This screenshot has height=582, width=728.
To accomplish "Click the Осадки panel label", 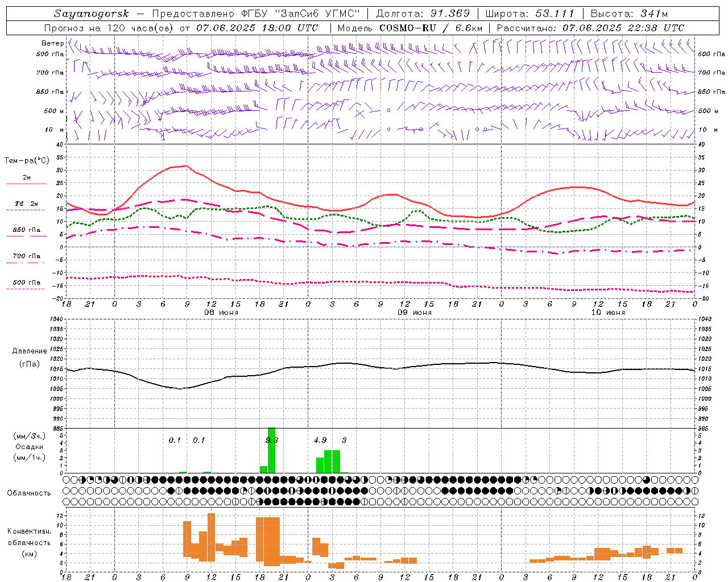I will point(29,447).
